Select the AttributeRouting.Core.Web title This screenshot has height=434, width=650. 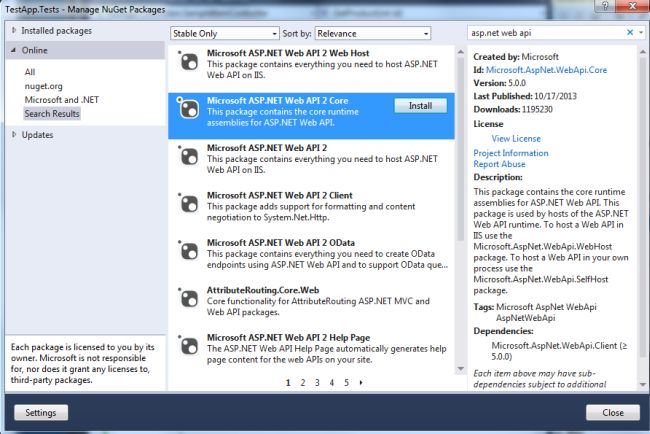click(x=263, y=290)
